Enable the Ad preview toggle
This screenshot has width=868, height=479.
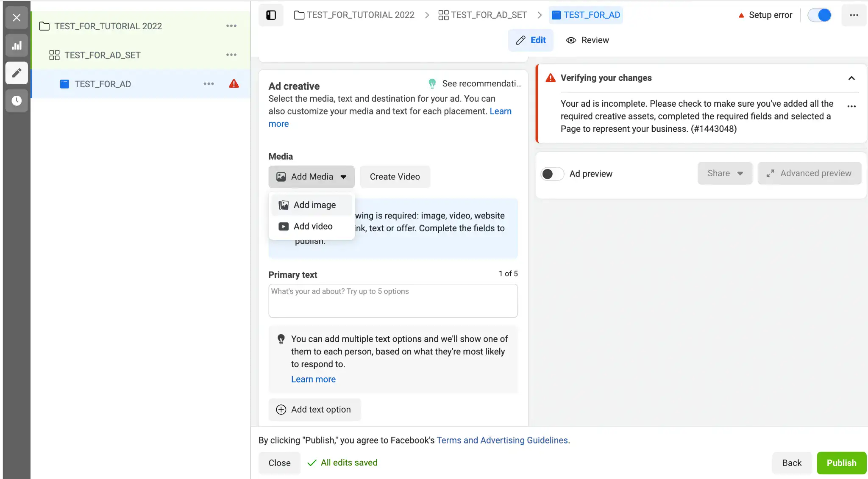pyautogui.click(x=552, y=174)
